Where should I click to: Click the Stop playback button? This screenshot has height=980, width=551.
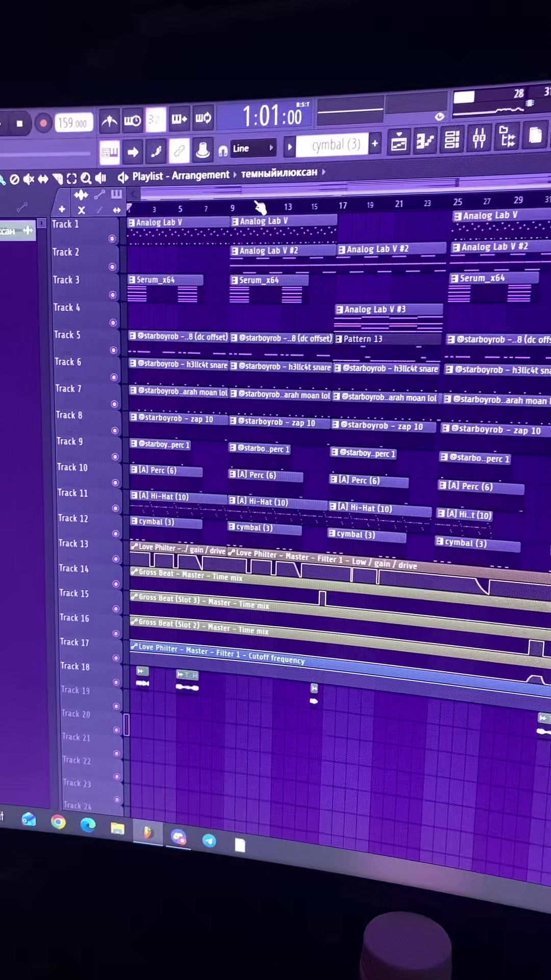tap(19, 124)
